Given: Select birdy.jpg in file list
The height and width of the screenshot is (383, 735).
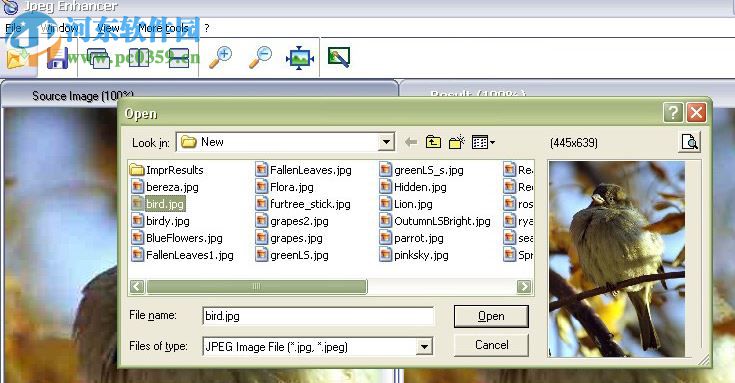Looking at the screenshot, I should coord(160,221).
